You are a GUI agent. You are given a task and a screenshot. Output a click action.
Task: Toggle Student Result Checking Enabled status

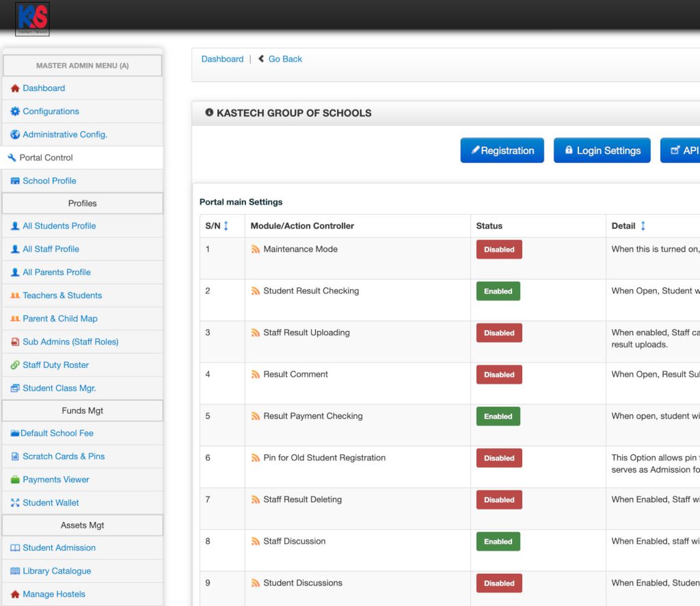pyautogui.click(x=498, y=291)
